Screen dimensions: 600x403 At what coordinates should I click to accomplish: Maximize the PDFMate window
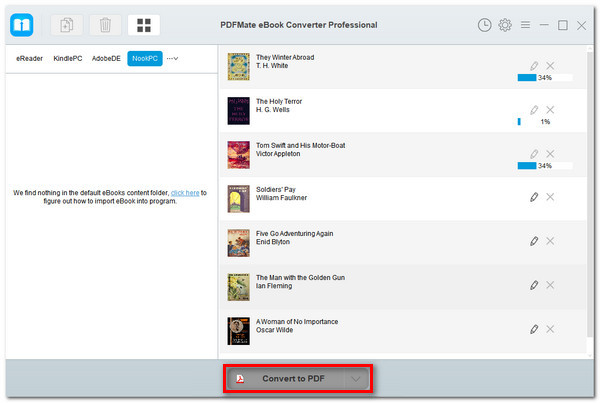click(x=562, y=25)
